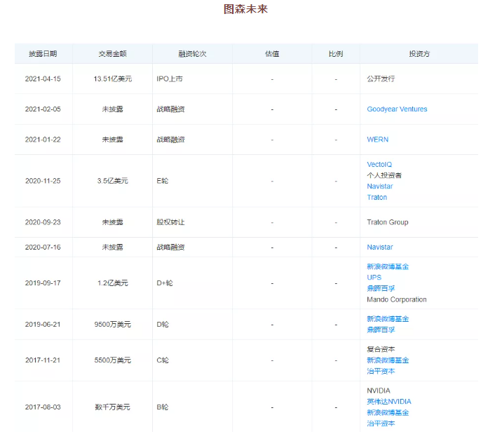The width and height of the screenshot is (502, 448).
Task: Select the date 2017-11-21
Action: (x=43, y=360)
